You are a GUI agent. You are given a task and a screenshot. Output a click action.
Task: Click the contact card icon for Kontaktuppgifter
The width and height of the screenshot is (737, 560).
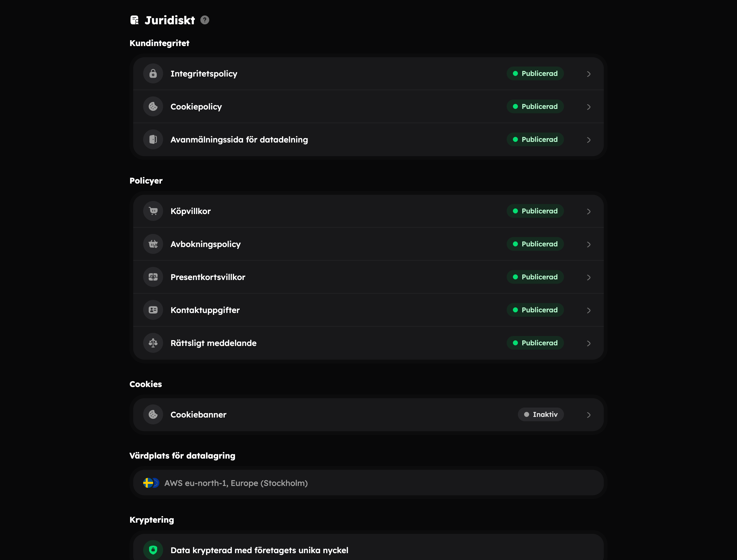click(153, 310)
